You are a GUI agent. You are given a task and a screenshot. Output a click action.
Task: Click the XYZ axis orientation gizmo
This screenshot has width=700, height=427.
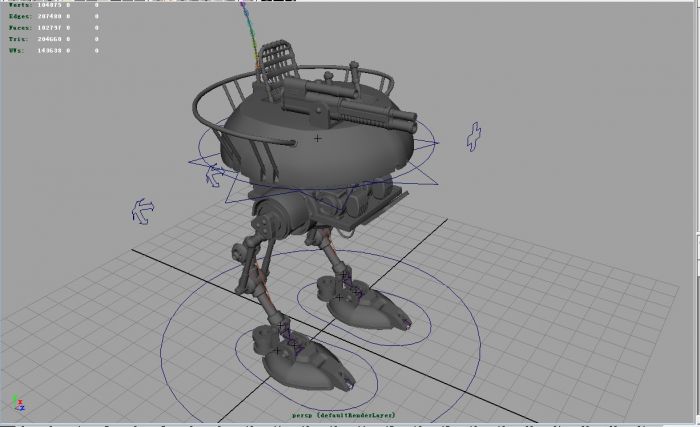point(19,403)
